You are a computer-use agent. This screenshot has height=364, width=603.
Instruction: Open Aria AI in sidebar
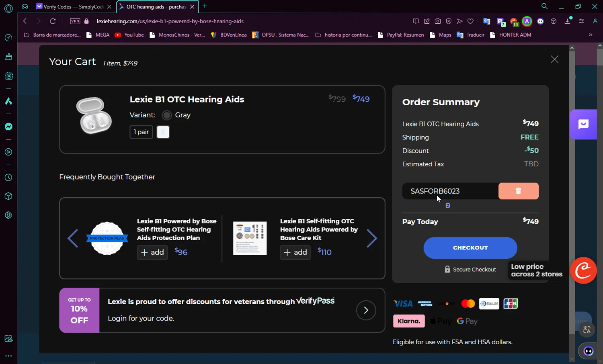8,101
